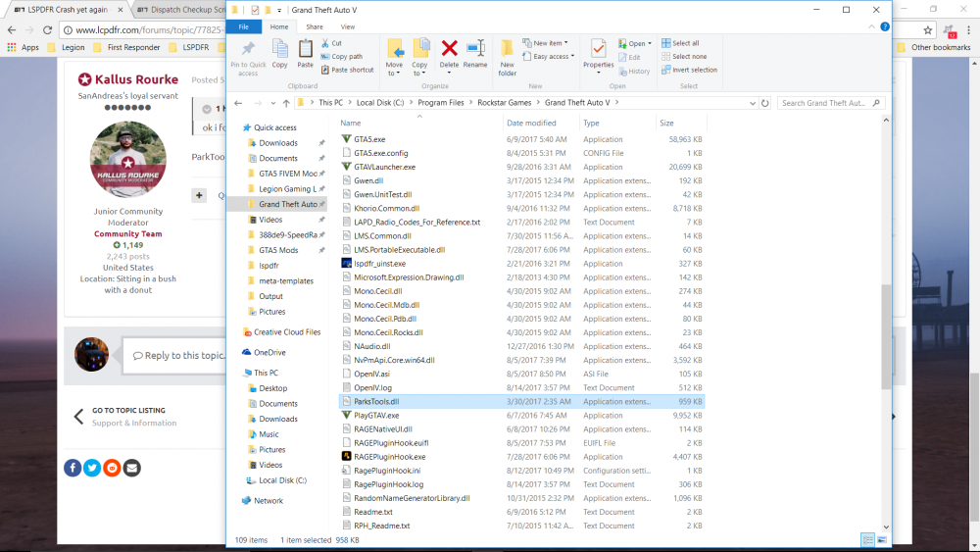
Task: Share topic via email icon in browser
Action: coord(132,468)
